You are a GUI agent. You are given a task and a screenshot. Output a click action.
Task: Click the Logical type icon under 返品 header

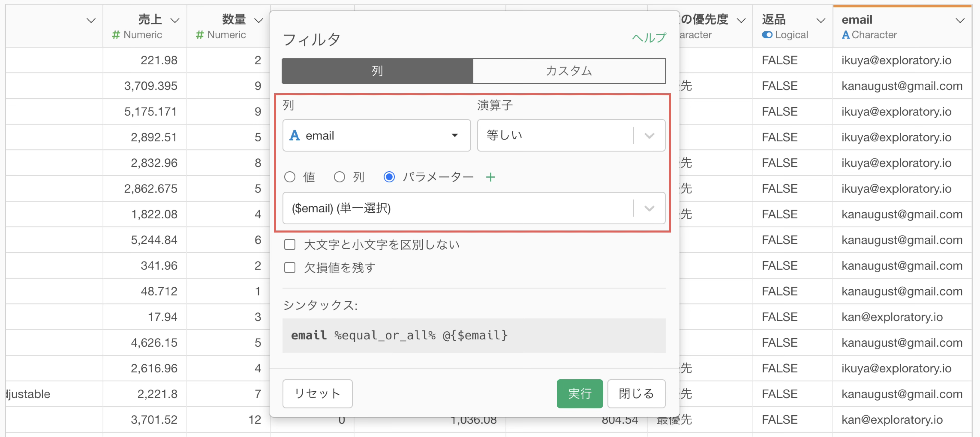tap(767, 35)
